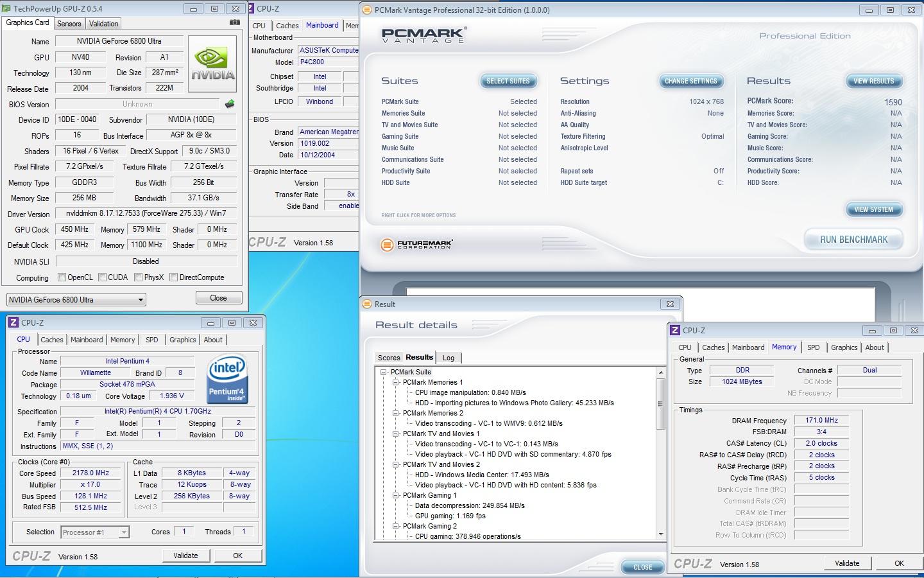Switch to SPD tab in CPU-Z memory window

(x=813, y=347)
